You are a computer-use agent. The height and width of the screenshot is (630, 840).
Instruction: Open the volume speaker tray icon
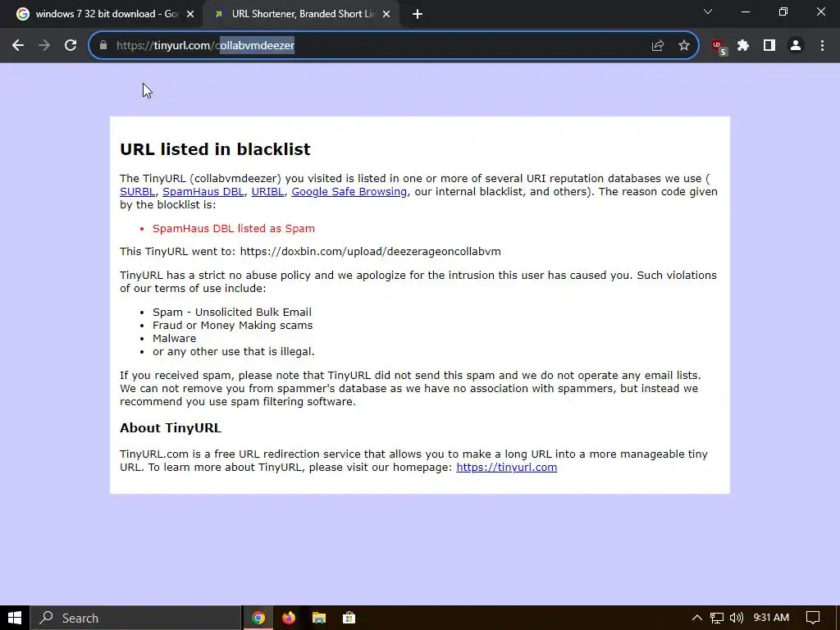737,618
